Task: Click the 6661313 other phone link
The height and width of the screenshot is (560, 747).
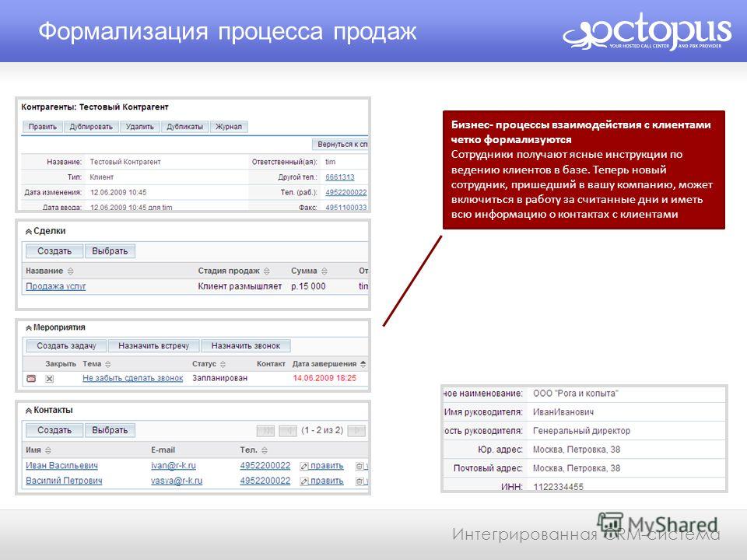Action: (x=340, y=177)
